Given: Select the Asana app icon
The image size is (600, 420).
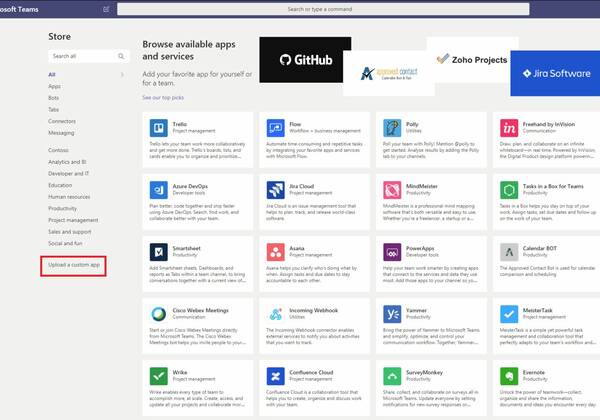Looking at the screenshot, I should click(276, 252).
